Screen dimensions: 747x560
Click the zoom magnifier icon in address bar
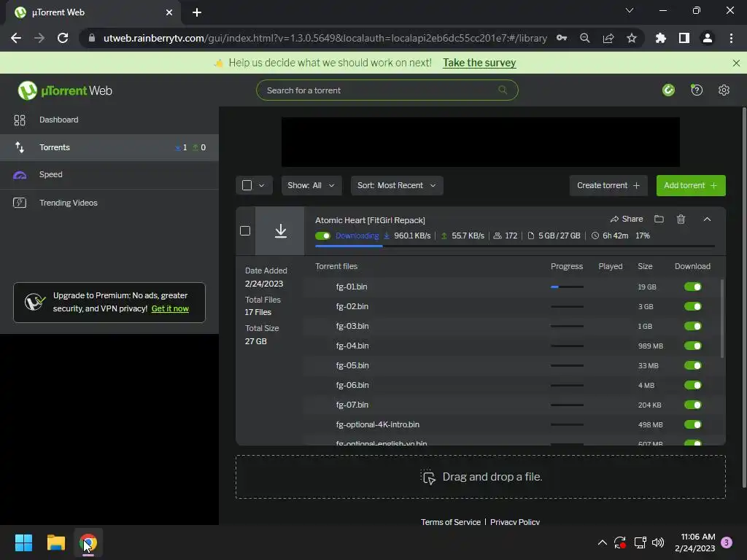pyautogui.click(x=584, y=38)
